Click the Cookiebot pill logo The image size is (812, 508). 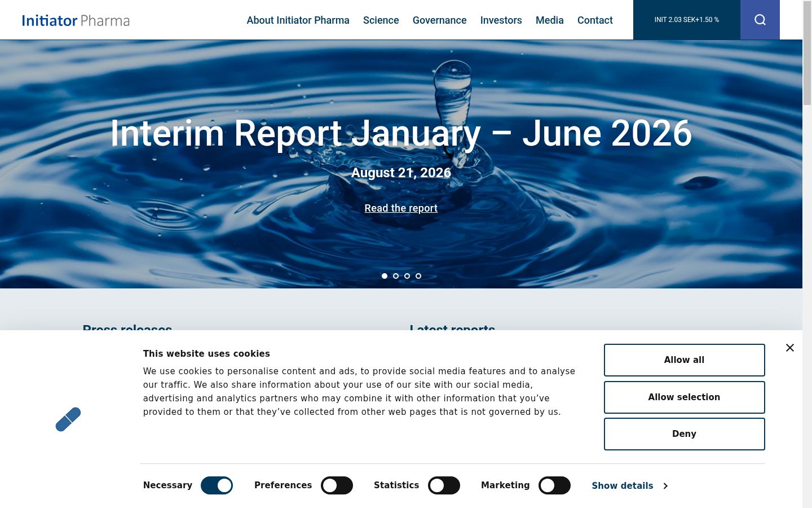68,419
